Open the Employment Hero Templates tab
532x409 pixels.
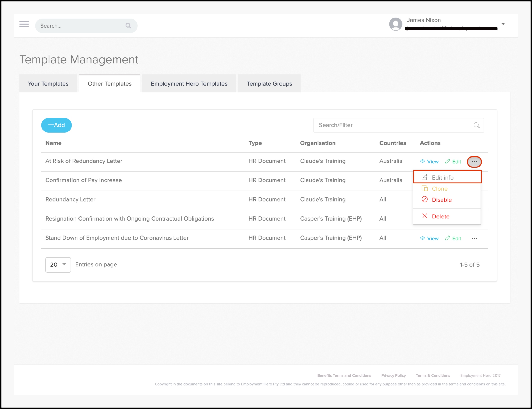pyautogui.click(x=189, y=84)
